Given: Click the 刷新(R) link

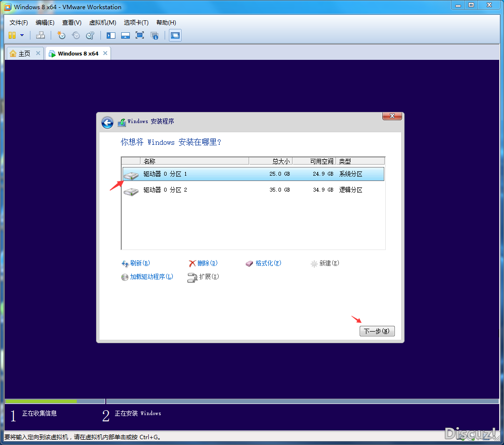Looking at the screenshot, I should 140,263.
